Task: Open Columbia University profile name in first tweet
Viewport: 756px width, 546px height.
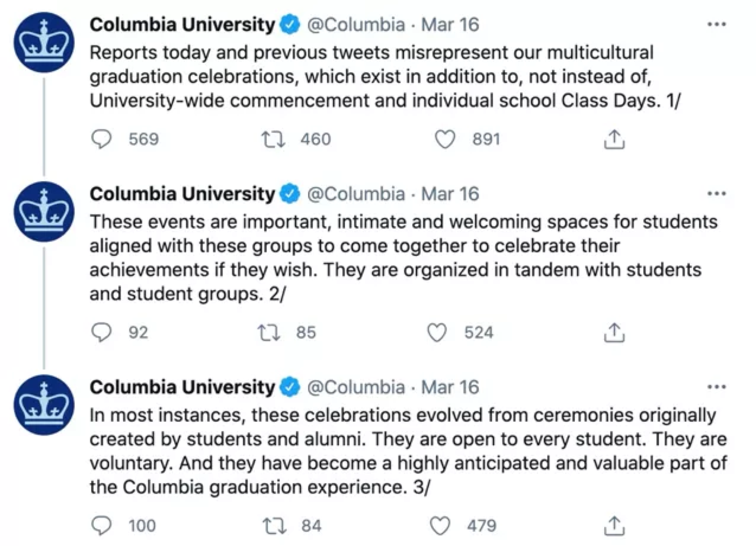Action: pos(182,25)
